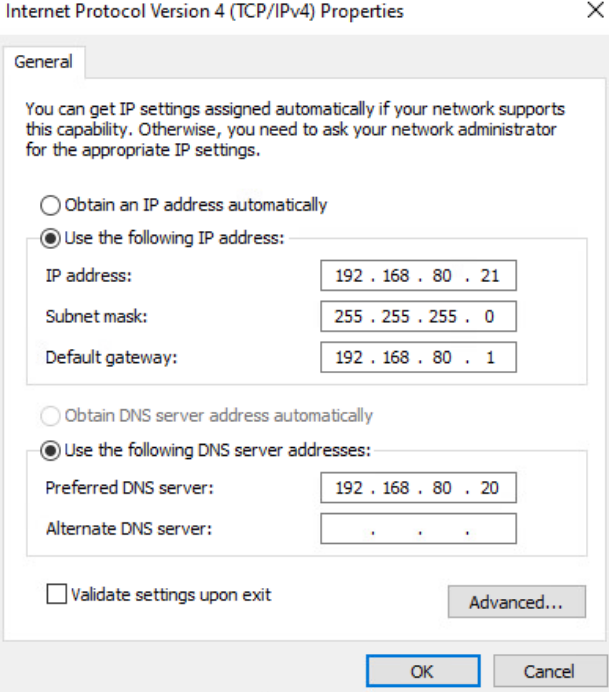This screenshot has width=609, height=692.
Task: Confirm the dialog with OK
Action: pos(422,671)
